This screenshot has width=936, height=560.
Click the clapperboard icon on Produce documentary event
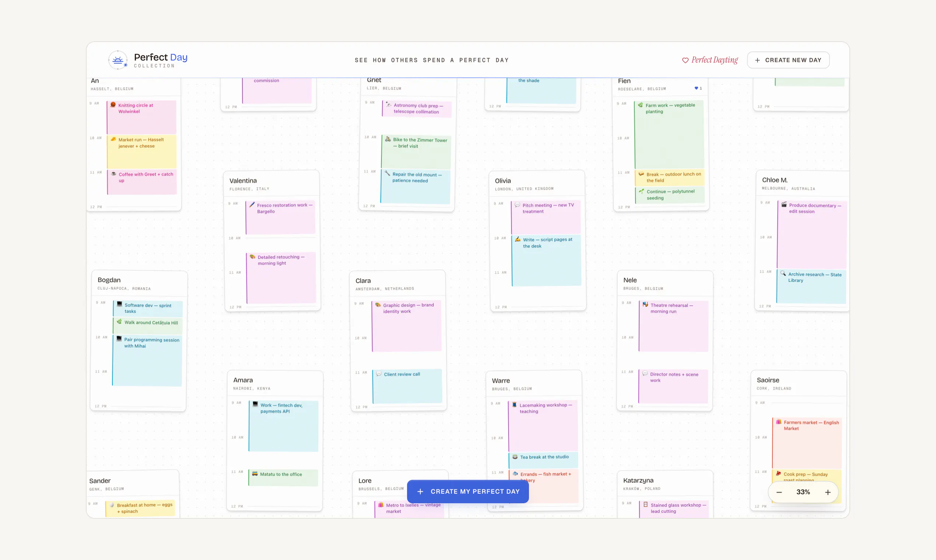pos(784,204)
